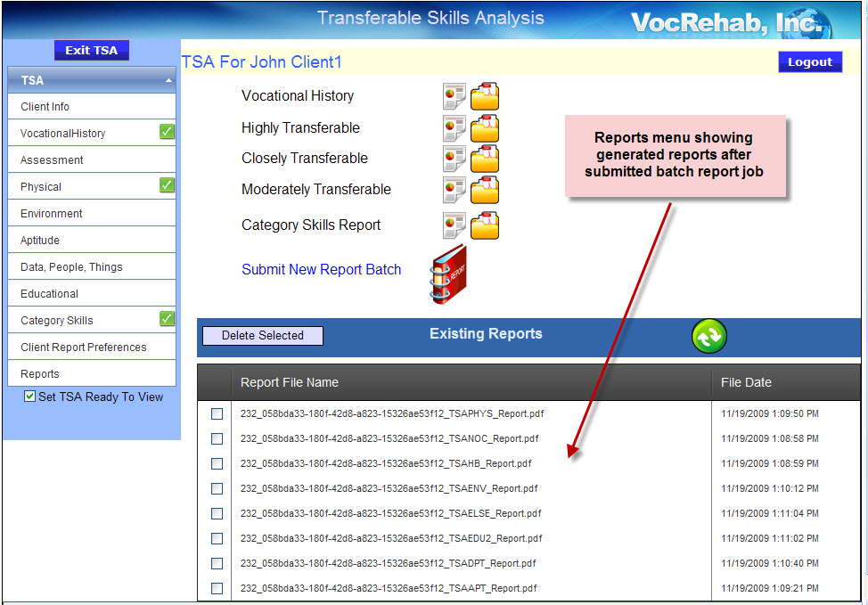Refresh existing reports with green arrows icon
The image size is (868, 605).
point(709,336)
